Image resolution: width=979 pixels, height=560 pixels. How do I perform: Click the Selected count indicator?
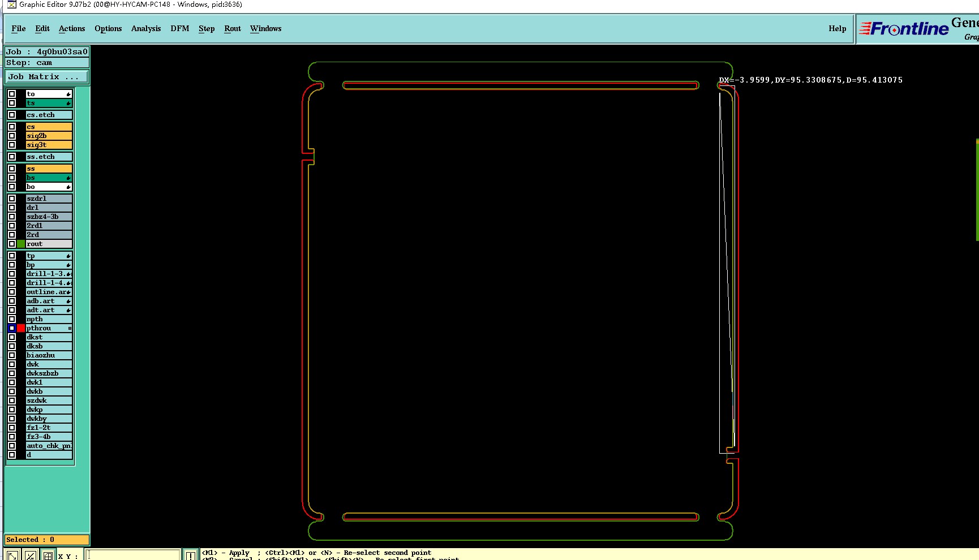(47, 540)
